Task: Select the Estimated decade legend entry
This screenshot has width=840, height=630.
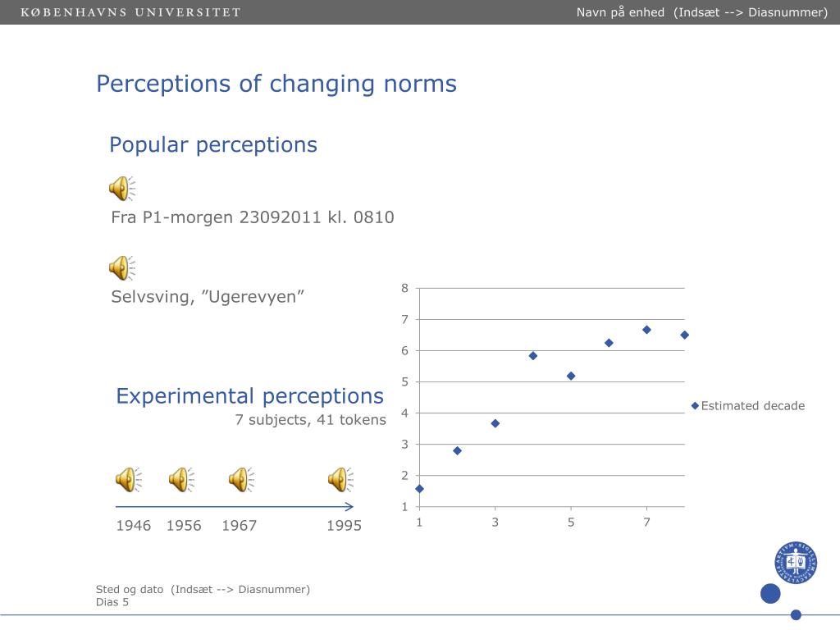Action: 748,405
